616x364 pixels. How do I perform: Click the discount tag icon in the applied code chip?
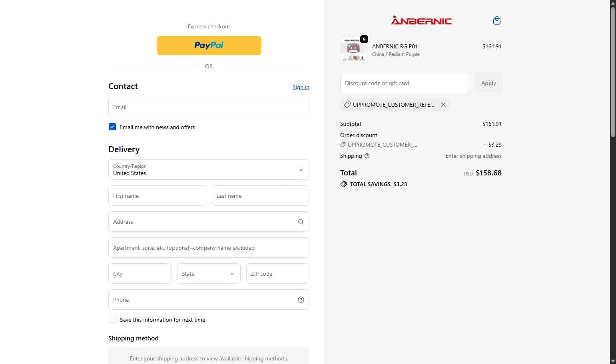[x=347, y=105]
